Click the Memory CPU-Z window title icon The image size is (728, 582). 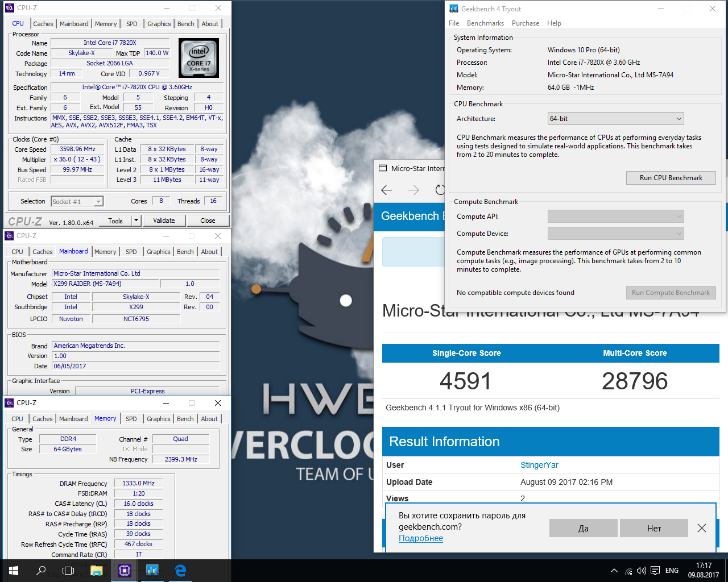[x=9, y=402]
